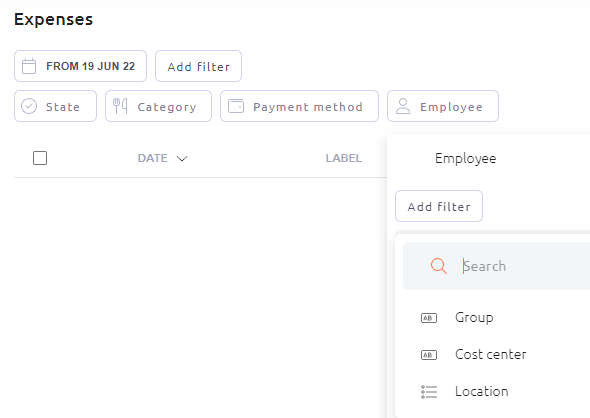Click the orange magnifier search icon
This screenshot has width=590, height=418.
(x=439, y=266)
